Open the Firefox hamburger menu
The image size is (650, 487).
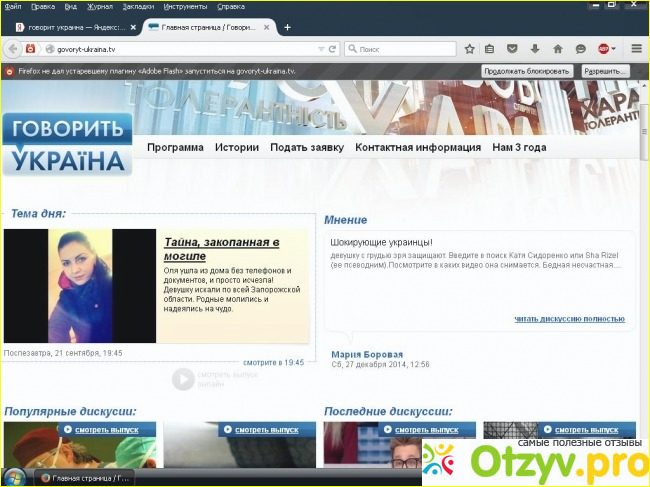636,48
